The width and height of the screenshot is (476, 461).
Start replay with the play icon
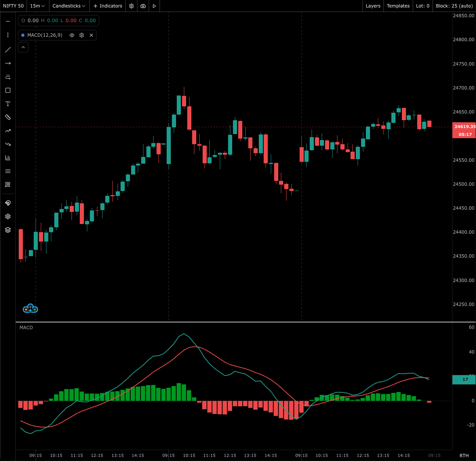(x=154, y=6)
